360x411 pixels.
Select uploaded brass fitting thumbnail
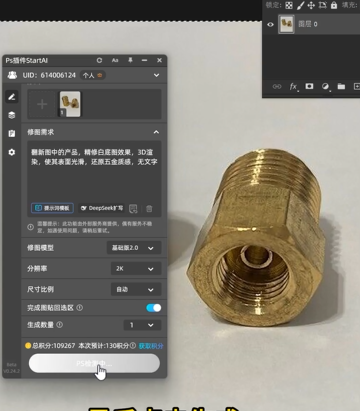click(70, 104)
